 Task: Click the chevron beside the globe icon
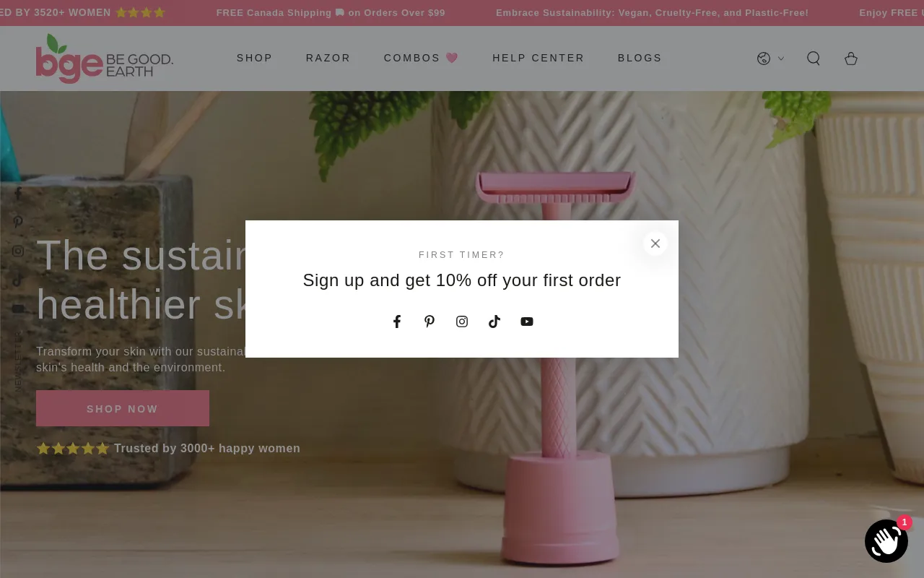(780, 59)
